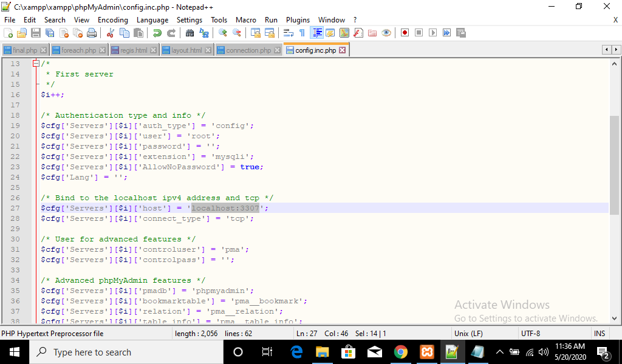Screen dimensions: 622x364
Task: Open the Language menu
Action: click(x=152, y=20)
